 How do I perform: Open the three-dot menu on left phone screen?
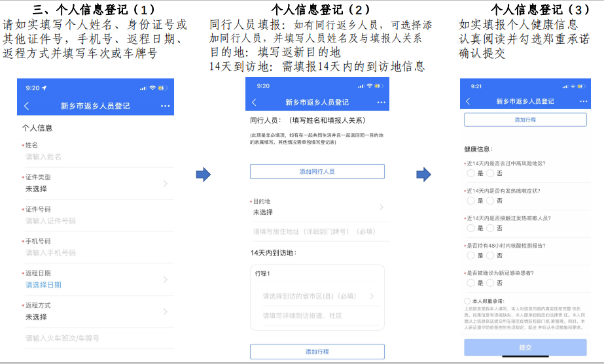(x=165, y=106)
